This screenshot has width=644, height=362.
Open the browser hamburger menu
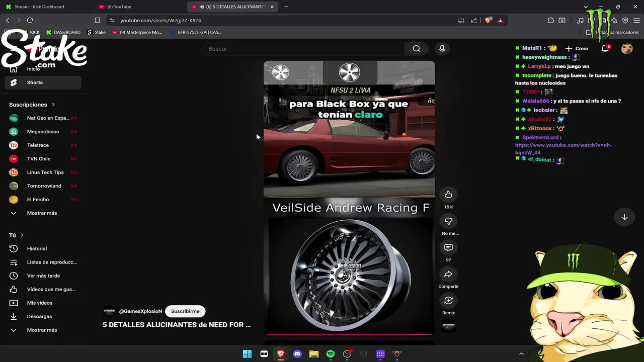(636, 21)
